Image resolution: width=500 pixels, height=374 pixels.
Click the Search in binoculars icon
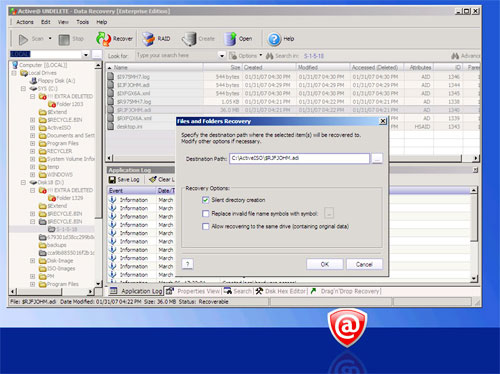(270, 56)
